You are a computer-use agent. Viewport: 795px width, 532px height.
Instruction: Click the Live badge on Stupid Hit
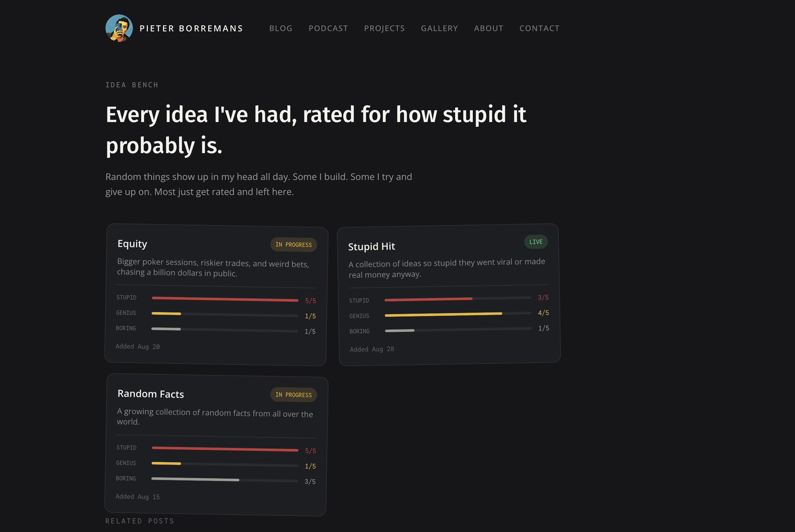pyautogui.click(x=536, y=241)
